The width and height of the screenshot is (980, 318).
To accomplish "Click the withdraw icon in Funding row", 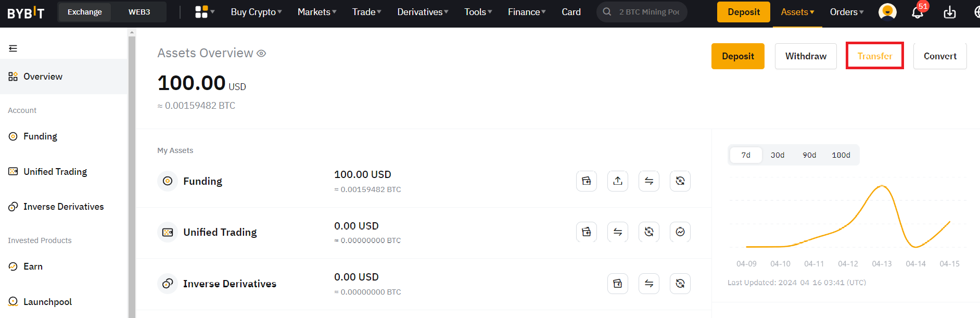I will pos(618,181).
